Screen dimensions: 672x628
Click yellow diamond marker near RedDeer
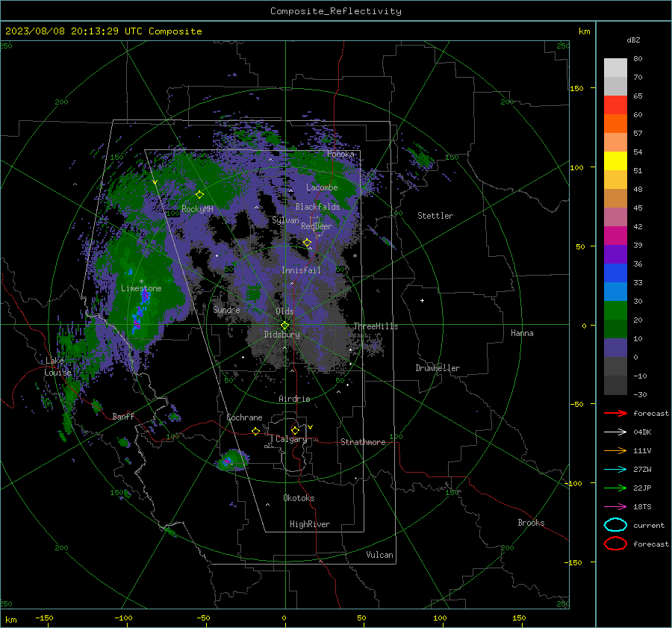(x=308, y=243)
